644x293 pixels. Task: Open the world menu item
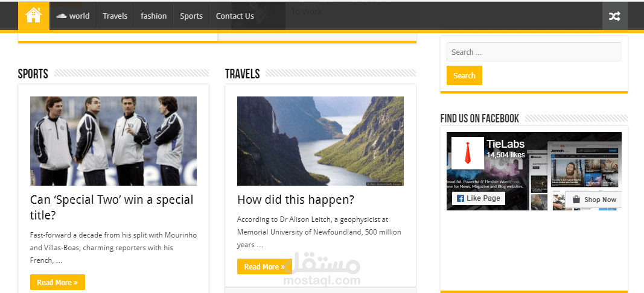click(x=73, y=16)
